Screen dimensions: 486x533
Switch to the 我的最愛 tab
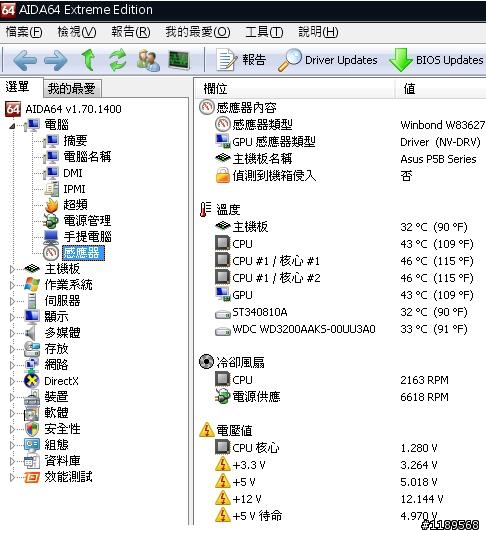[72, 89]
